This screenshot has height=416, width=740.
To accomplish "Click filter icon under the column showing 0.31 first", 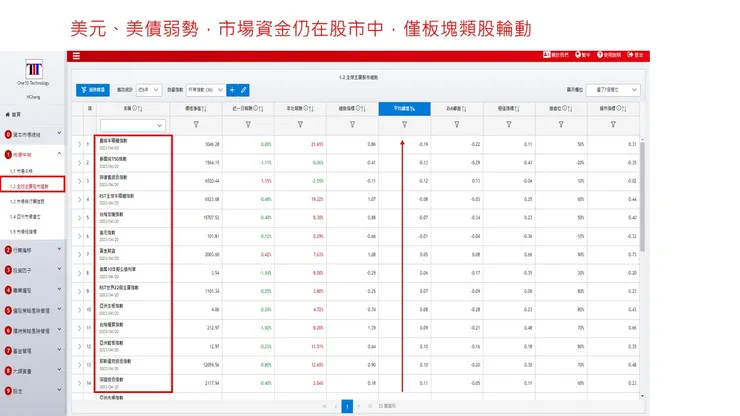I will 613,125.
